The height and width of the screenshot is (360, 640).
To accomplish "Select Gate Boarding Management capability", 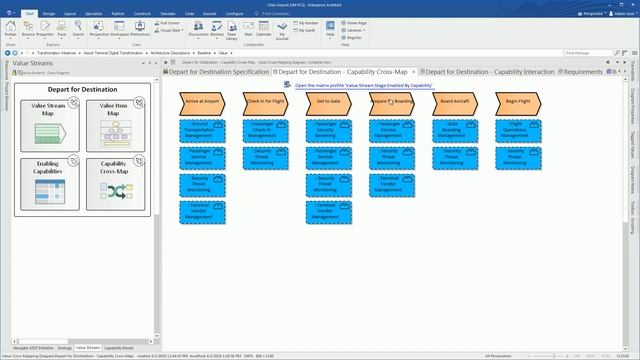I will (455, 131).
